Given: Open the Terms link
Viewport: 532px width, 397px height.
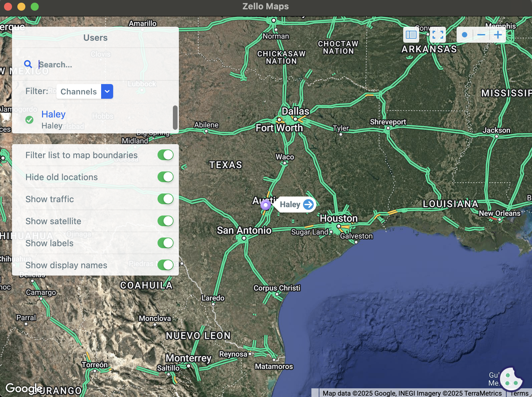Looking at the screenshot, I should pyautogui.click(x=519, y=393).
